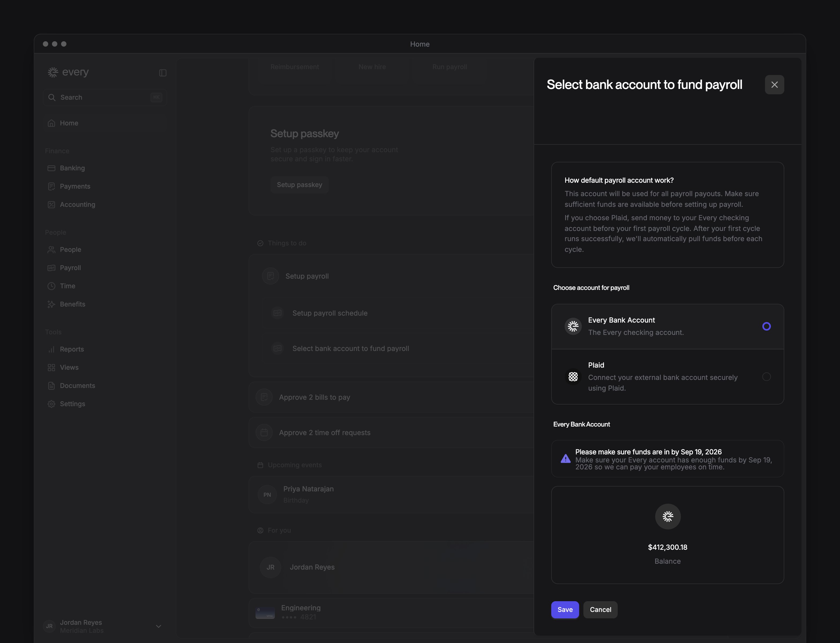840x643 pixels.
Task: Select the Every Bank Account radio button
Action: click(x=766, y=327)
